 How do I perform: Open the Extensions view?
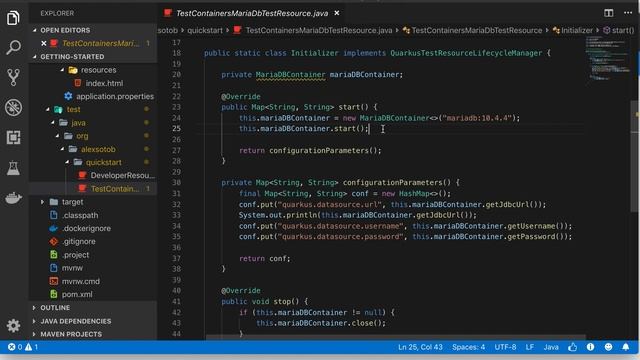click(13, 138)
